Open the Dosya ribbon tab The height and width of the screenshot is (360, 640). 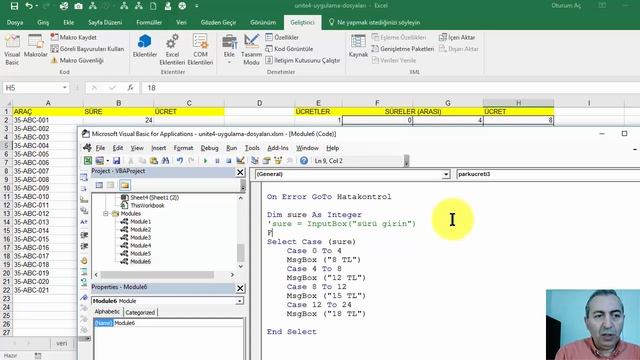(15, 22)
